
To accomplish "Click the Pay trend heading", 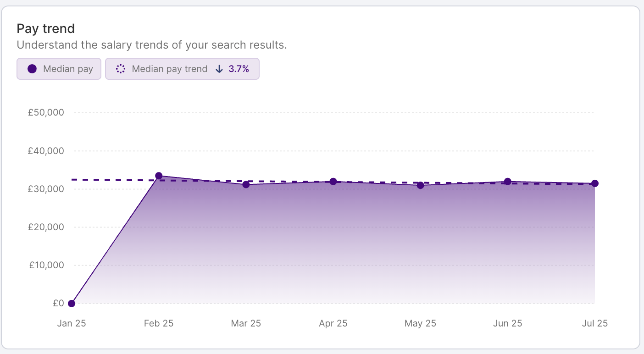I will pos(46,28).
